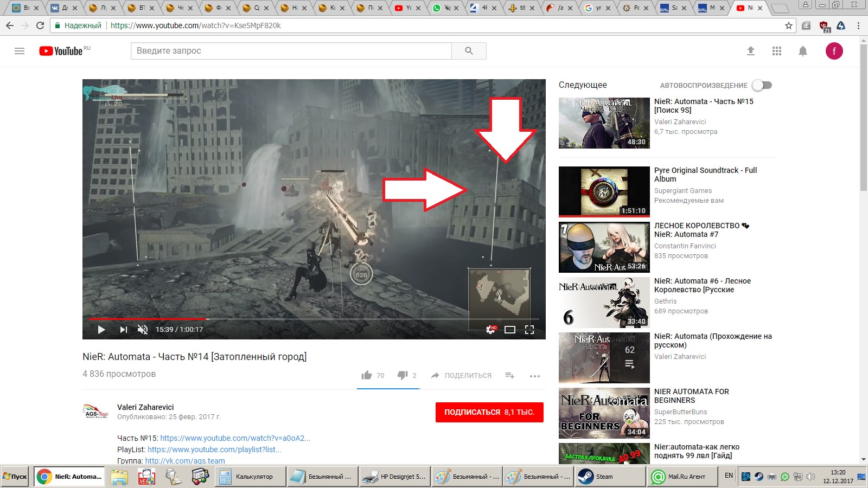Seek on the video progress bar
Image resolution: width=868 pixels, height=488 pixels.
coord(314,319)
